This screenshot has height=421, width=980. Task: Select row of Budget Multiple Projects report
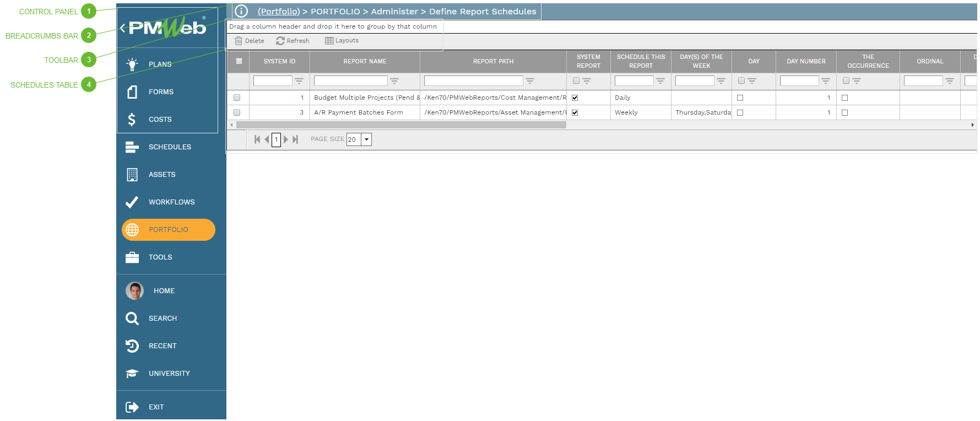pos(237,98)
